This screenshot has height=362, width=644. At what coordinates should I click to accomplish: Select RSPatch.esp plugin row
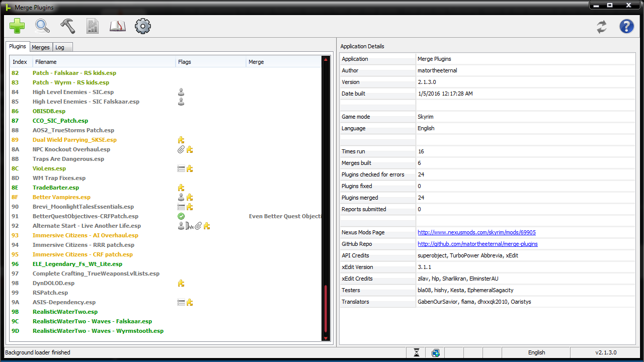[x=166, y=293]
